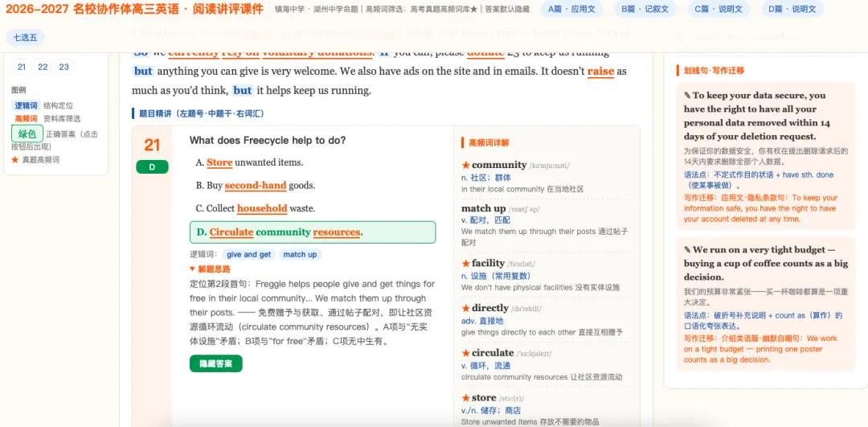
Task: Select the D篇·说明文 tab
Action: point(792,9)
